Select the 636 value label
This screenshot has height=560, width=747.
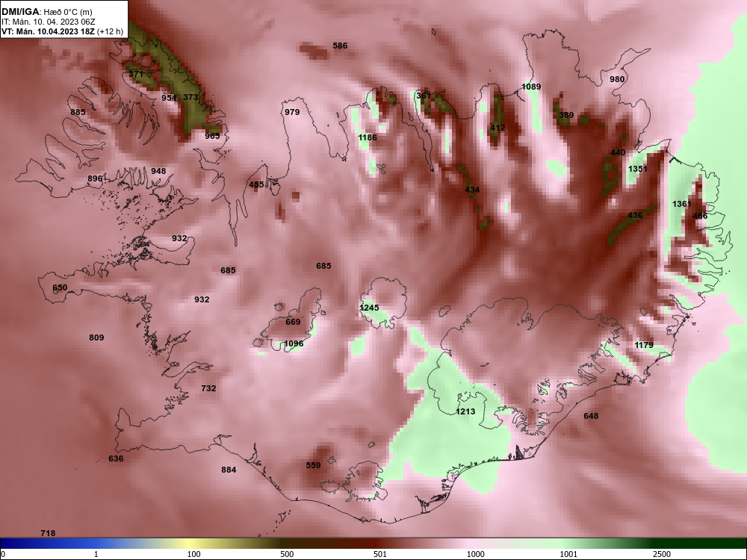116,458
